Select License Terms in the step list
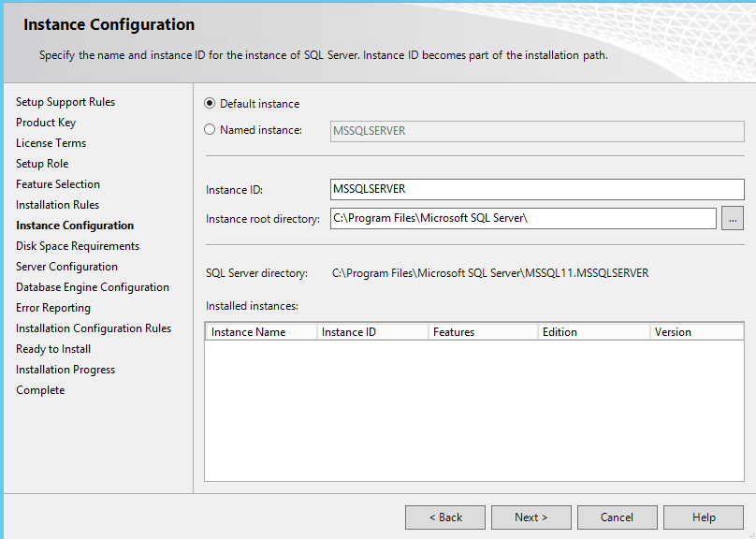The width and height of the screenshot is (756, 539). pos(51,143)
